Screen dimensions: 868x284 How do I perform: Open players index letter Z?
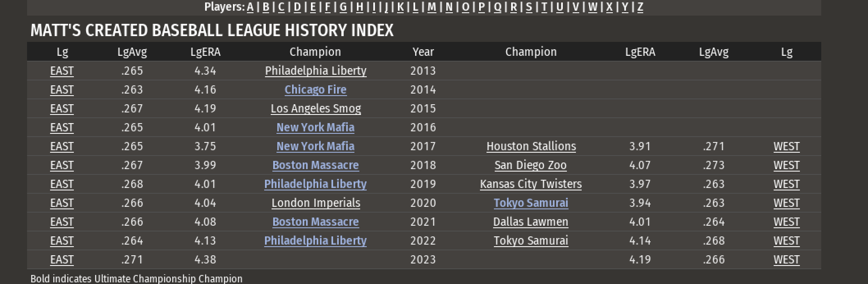pyautogui.click(x=640, y=7)
